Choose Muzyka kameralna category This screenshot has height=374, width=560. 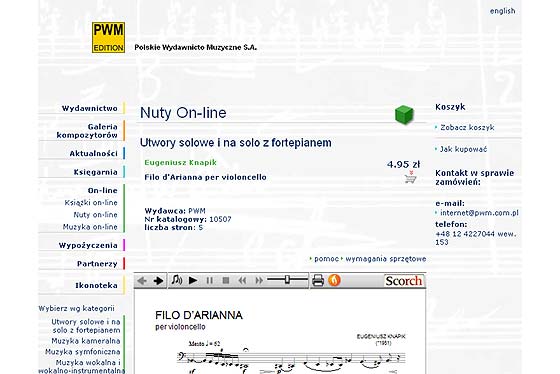coord(86,341)
